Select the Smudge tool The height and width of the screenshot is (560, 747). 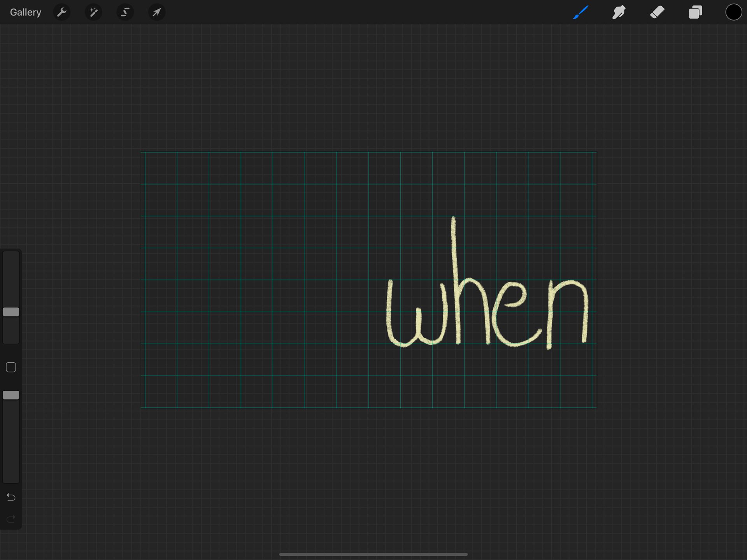click(x=619, y=12)
